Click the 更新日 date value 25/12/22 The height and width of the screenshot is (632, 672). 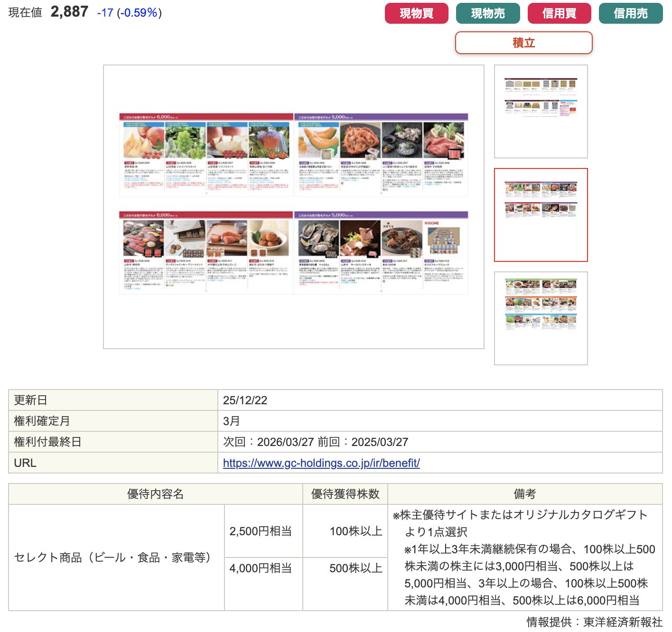245,400
